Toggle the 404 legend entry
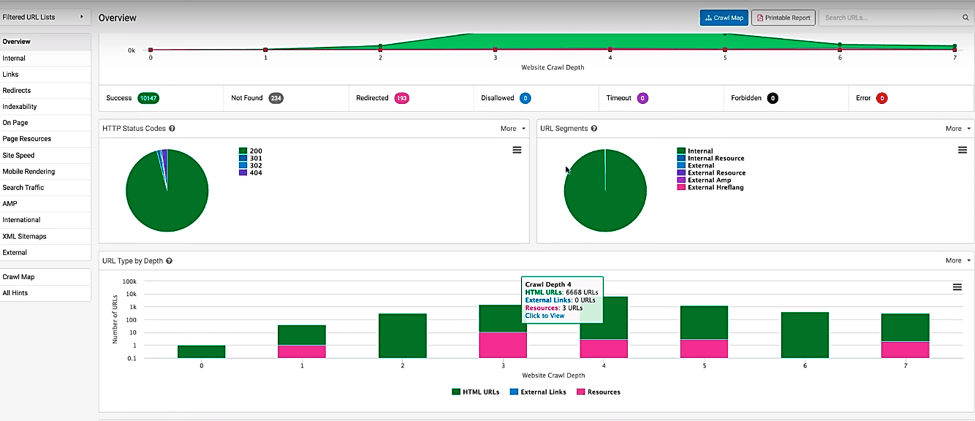 click(x=251, y=173)
